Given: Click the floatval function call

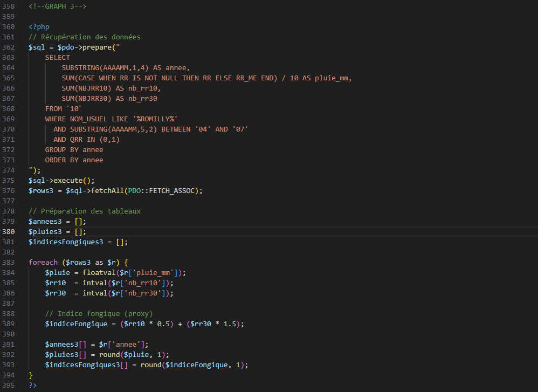Looking at the screenshot, I should click(99, 272).
